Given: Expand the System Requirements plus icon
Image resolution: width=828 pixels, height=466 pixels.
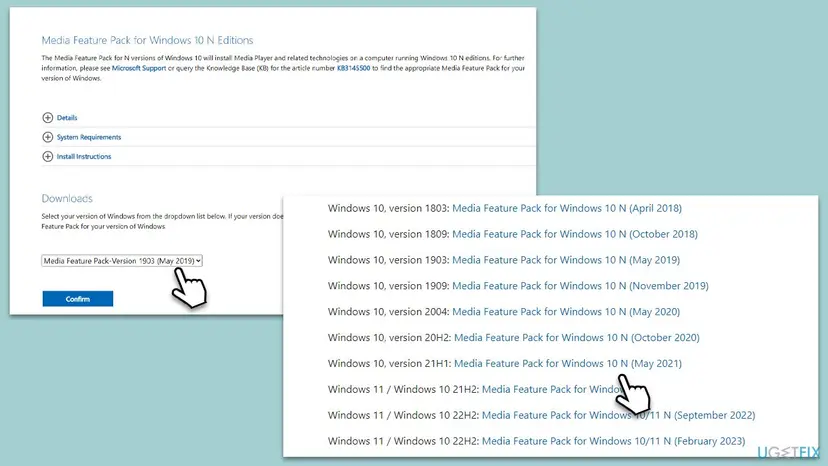Looking at the screenshot, I should tap(48, 137).
